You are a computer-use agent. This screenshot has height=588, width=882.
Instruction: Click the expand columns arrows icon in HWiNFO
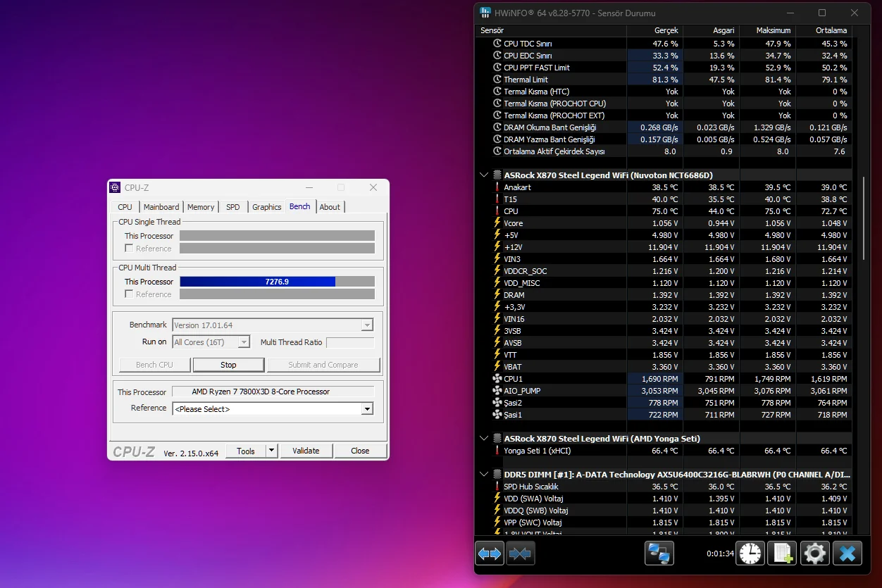(490, 553)
